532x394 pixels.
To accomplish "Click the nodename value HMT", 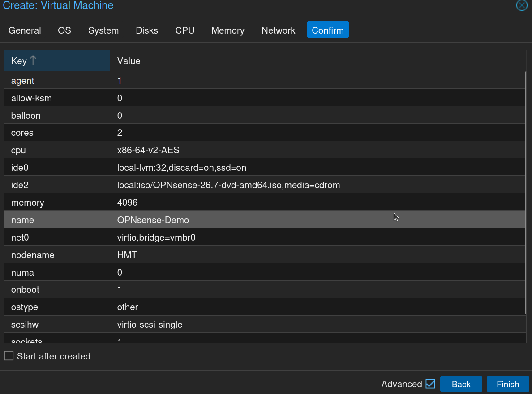I will click(x=127, y=255).
